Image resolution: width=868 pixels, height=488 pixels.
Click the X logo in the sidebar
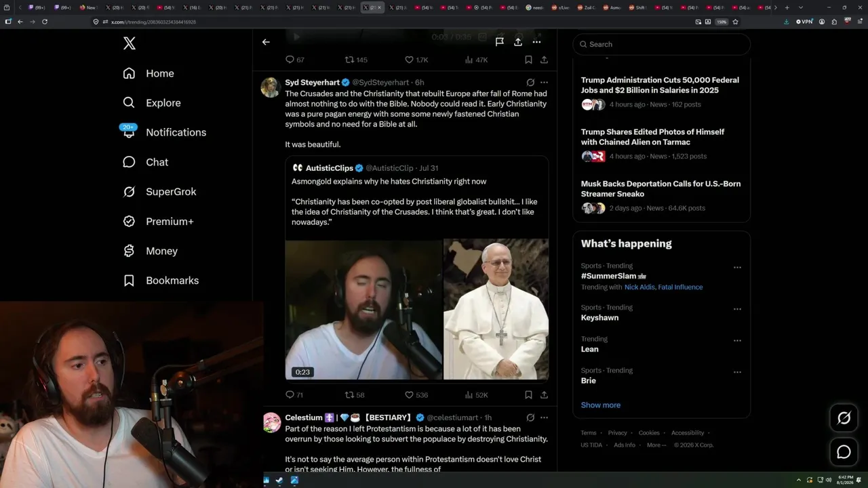(x=130, y=43)
